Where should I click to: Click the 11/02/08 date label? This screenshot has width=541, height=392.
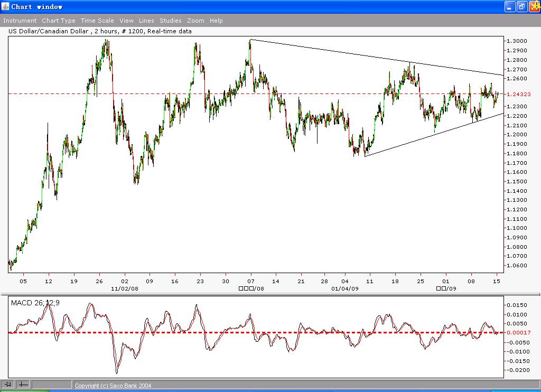125,288
